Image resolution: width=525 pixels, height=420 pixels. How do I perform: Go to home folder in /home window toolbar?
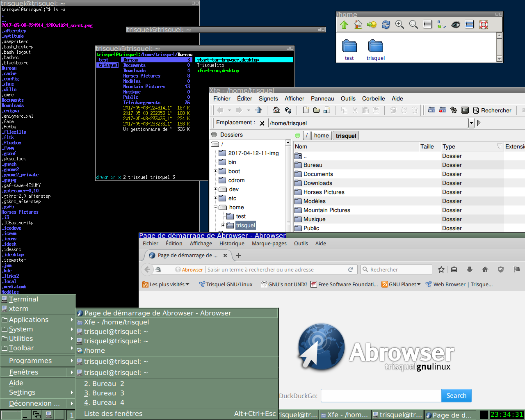pyautogui.click(x=358, y=25)
